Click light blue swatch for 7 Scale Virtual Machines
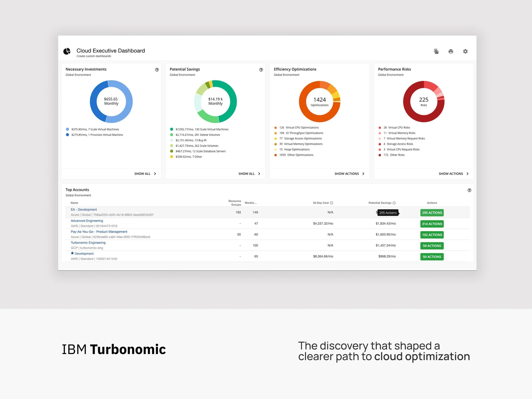 click(x=67, y=129)
